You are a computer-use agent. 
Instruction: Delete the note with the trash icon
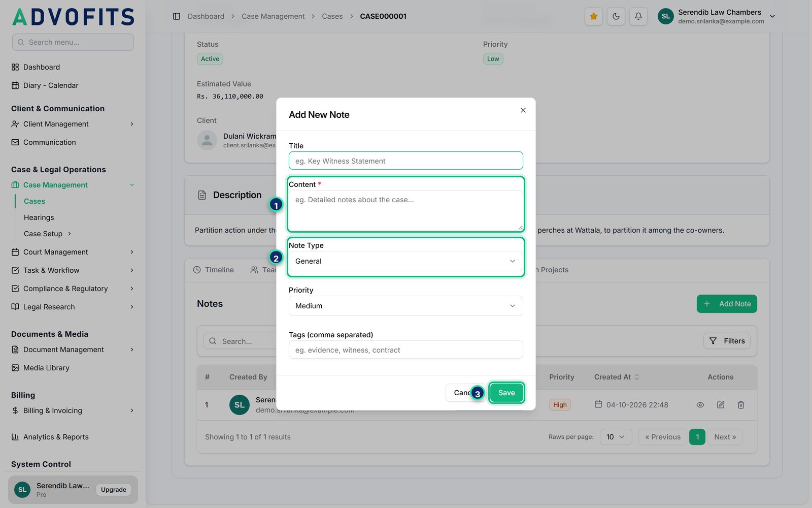tap(741, 405)
